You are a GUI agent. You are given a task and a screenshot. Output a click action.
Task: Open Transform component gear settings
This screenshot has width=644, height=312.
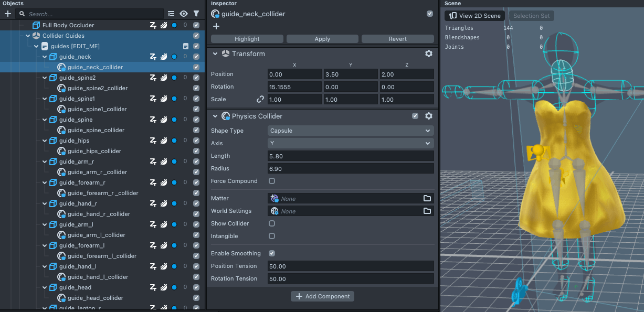(428, 54)
